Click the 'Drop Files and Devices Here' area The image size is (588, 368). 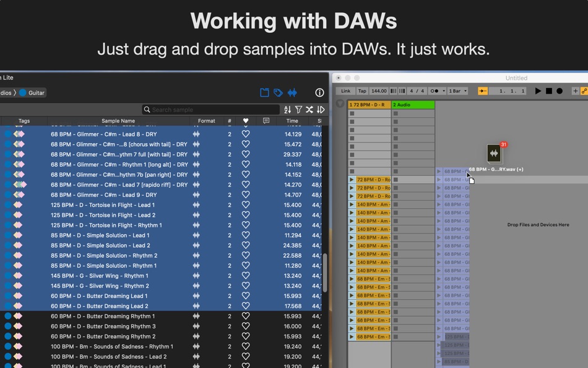click(x=538, y=224)
